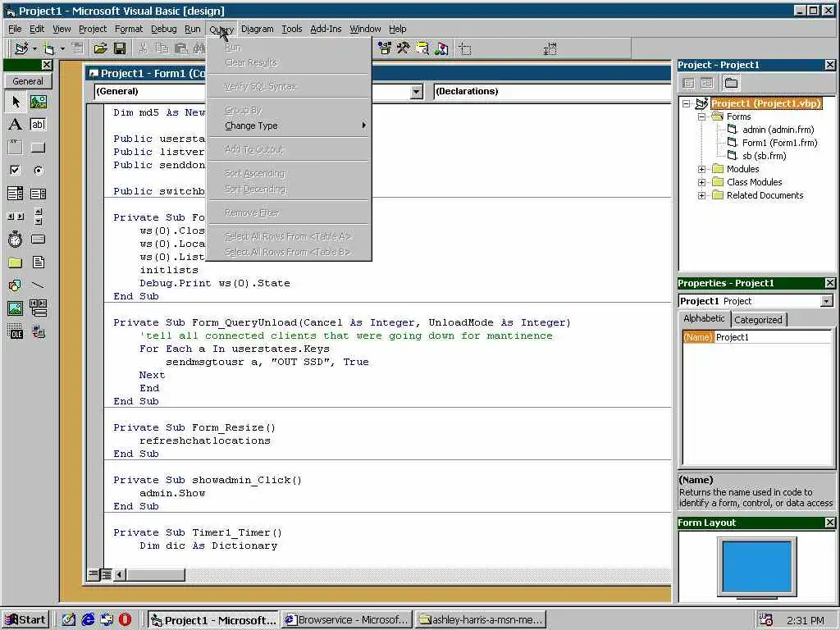Open the Object Browser toolbar icon
The height and width of the screenshot is (630, 840).
point(385,48)
